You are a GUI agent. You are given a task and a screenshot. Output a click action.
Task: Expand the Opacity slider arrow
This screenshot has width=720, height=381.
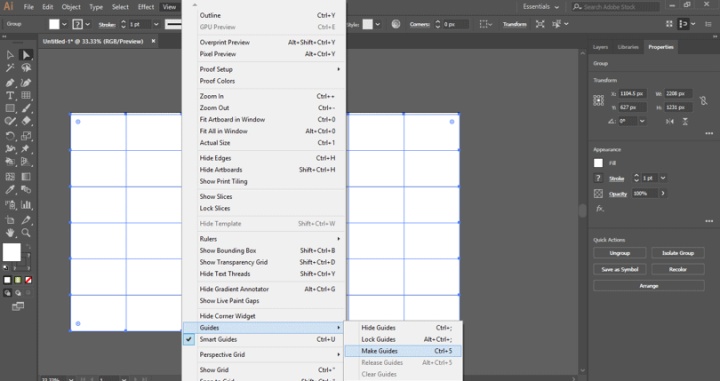[x=663, y=193]
